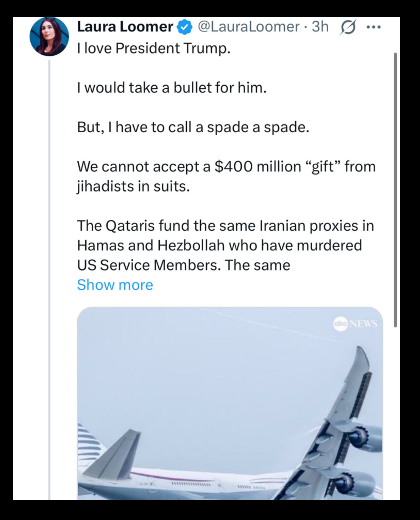Viewport: 420px width, 520px height.
Task: Expand the tweet with Show more
Action: (115, 285)
